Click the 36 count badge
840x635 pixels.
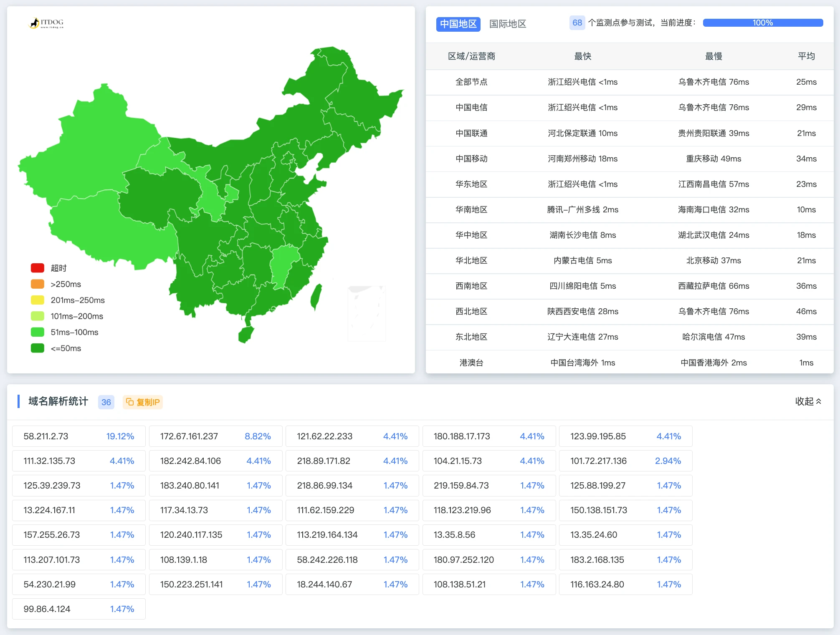coord(106,402)
